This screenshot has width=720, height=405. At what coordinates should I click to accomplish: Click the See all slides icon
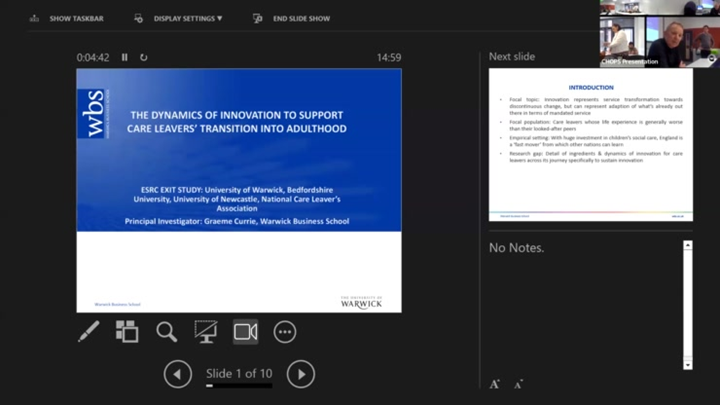click(x=127, y=331)
